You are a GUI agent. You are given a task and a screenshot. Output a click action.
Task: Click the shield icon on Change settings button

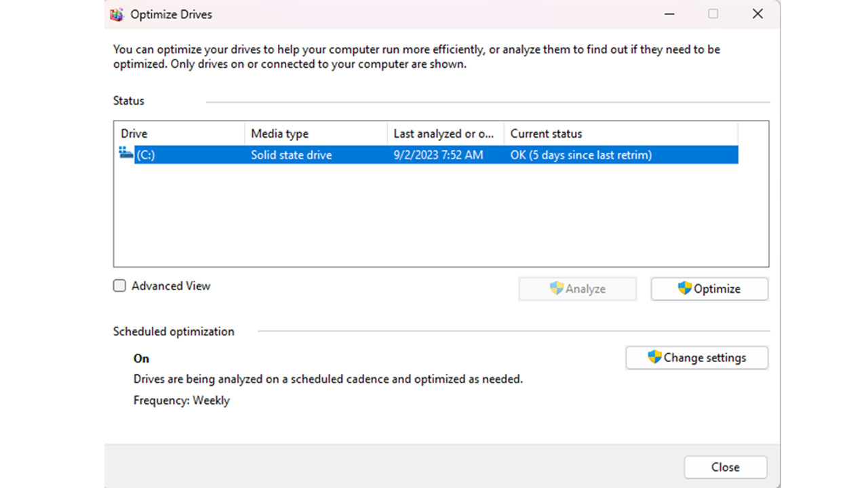[x=654, y=357]
